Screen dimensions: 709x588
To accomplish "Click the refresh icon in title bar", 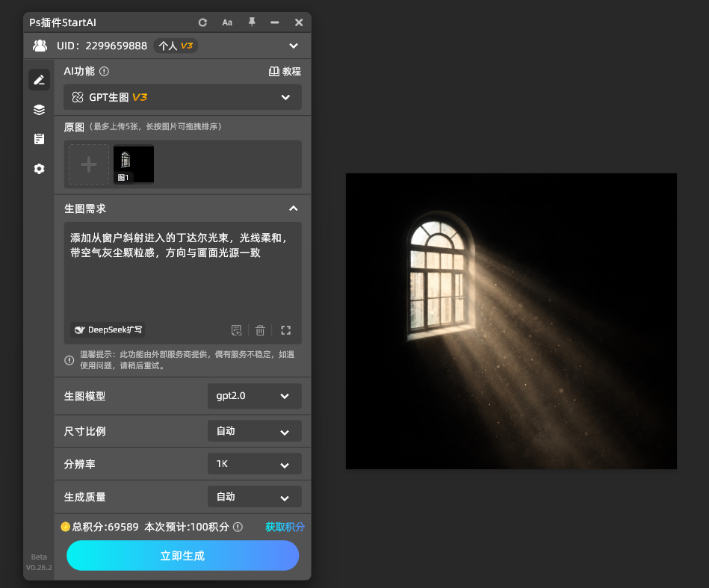I will pos(202,22).
